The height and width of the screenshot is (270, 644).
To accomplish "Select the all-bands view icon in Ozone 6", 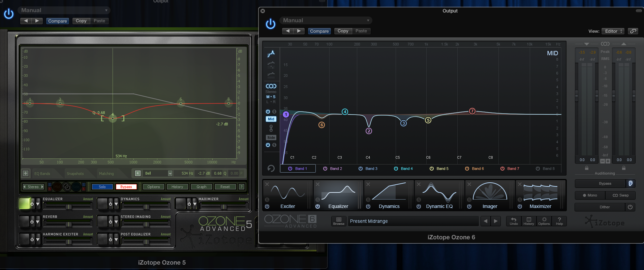I will click(x=271, y=65).
